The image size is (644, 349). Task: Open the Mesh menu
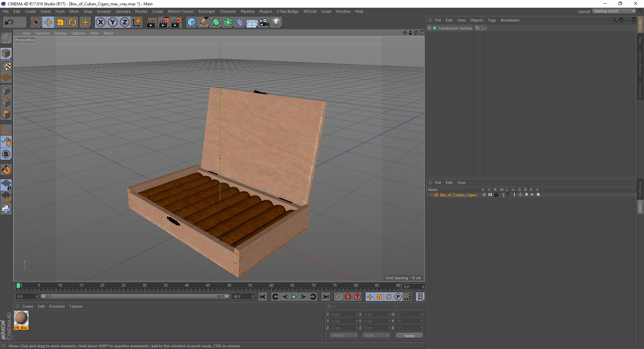[74, 11]
